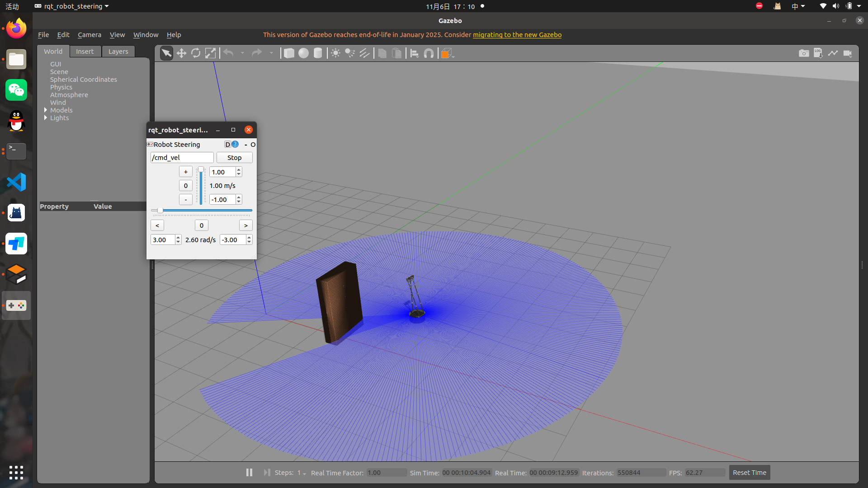The image size is (868, 488).
Task: Insert a cylinder shape
Action: click(x=318, y=53)
